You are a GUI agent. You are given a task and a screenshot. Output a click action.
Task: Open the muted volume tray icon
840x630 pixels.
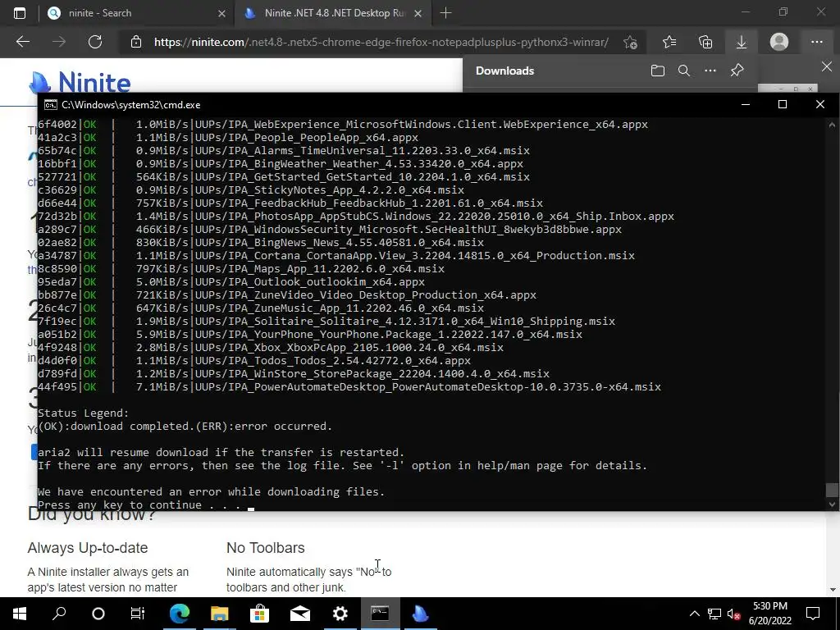tap(733, 614)
